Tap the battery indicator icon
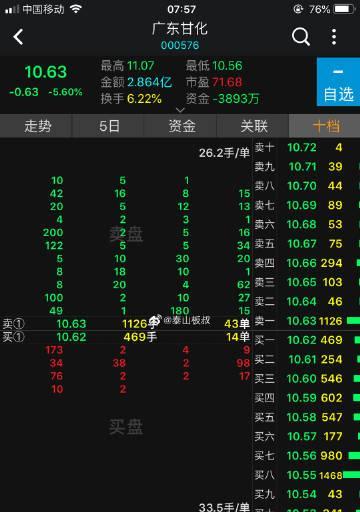This screenshot has width=360, height=512. [344, 9]
